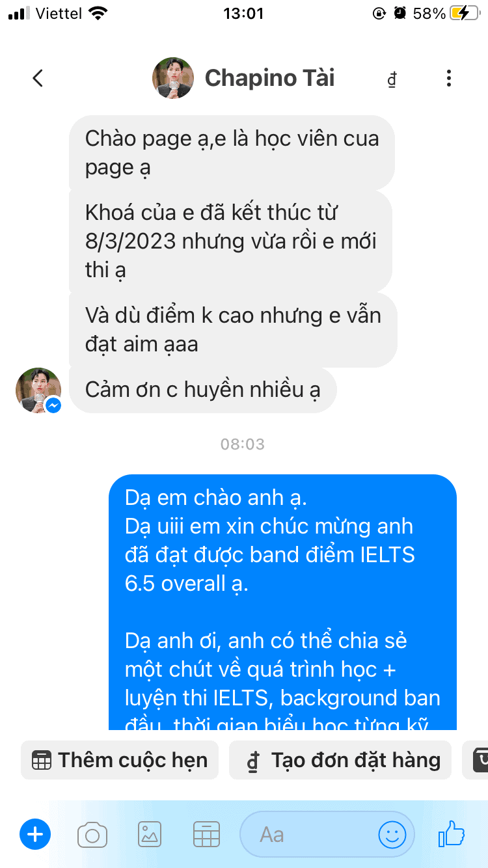
Task: Open the three-dot more options menu
Action: [448, 79]
